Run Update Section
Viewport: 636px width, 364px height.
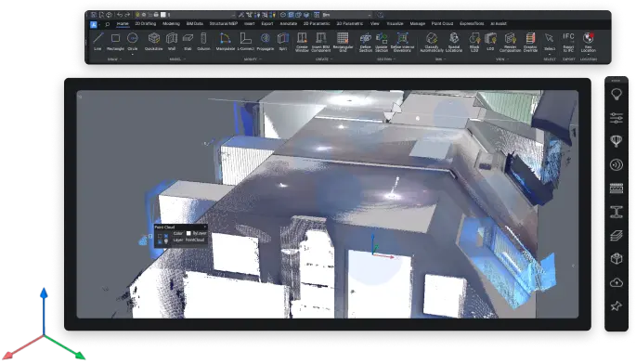[x=382, y=42]
